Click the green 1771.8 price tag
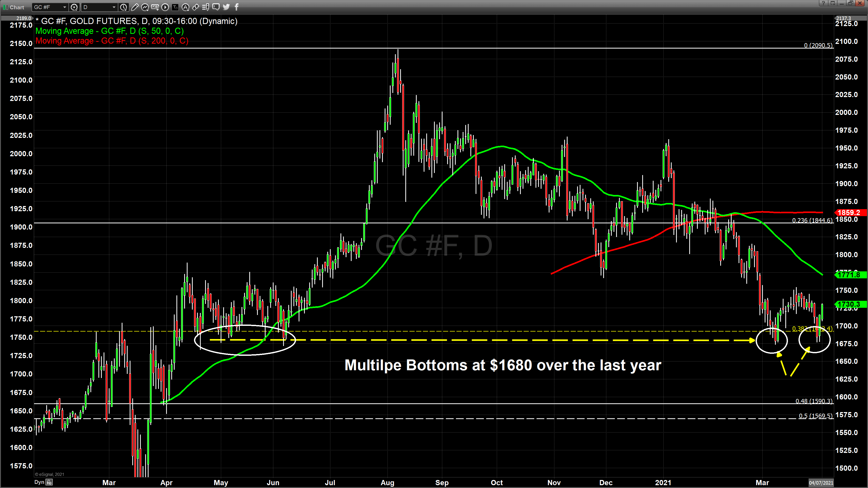 tap(850, 274)
